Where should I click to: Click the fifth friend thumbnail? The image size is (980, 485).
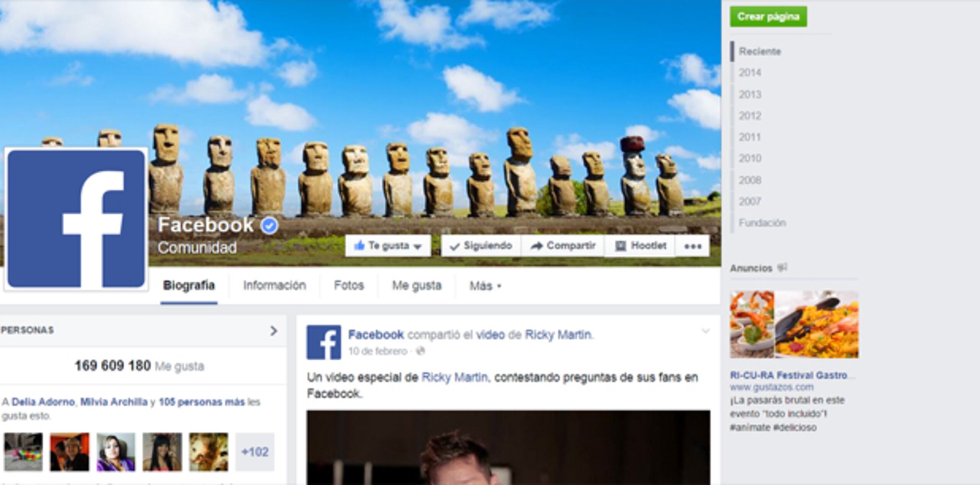coord(209,452)
